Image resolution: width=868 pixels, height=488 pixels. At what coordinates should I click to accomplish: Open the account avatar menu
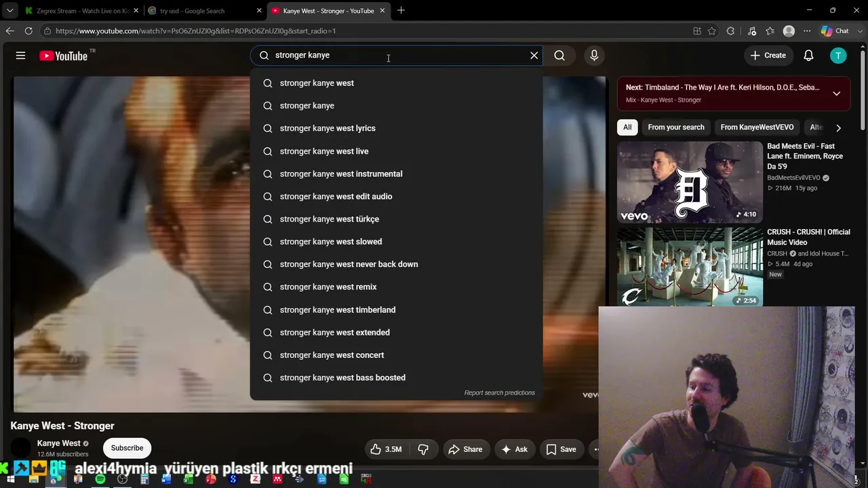tap(838, 56)
